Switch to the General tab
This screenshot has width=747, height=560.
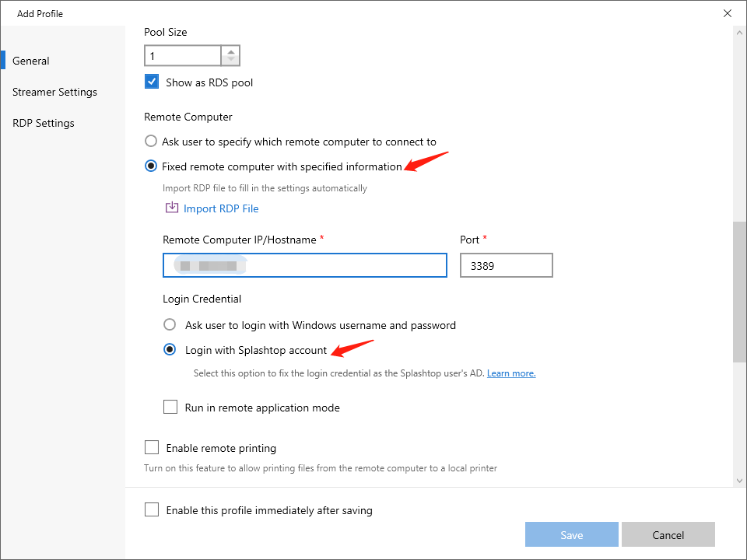31,61
